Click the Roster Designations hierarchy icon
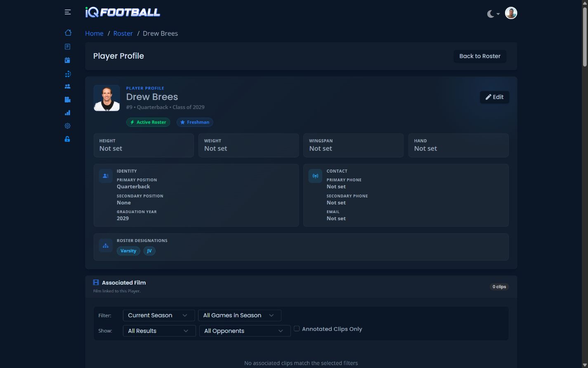 click(x=106, y=245)
